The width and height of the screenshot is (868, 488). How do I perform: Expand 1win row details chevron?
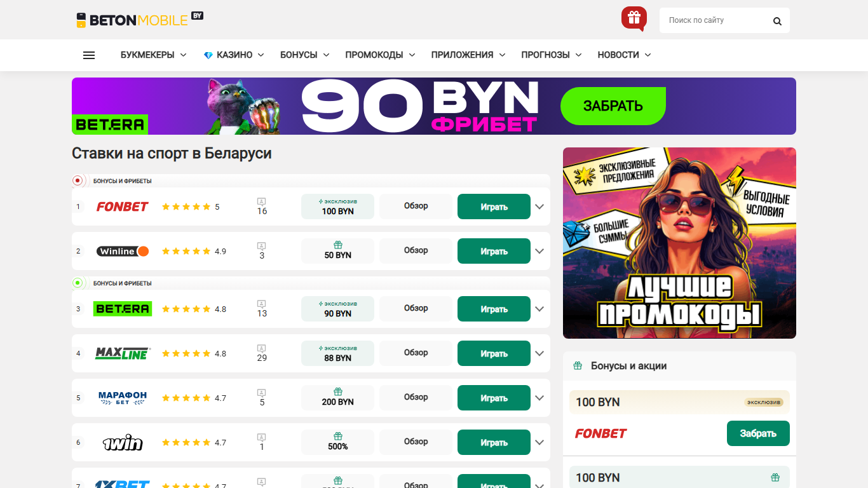[539, 442]
